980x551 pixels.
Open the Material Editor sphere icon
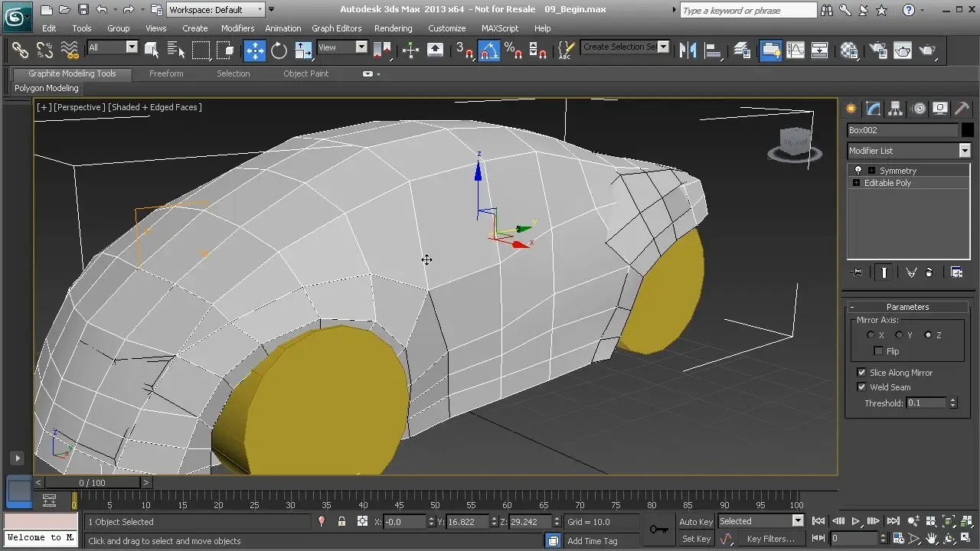(x=849, y=51)
